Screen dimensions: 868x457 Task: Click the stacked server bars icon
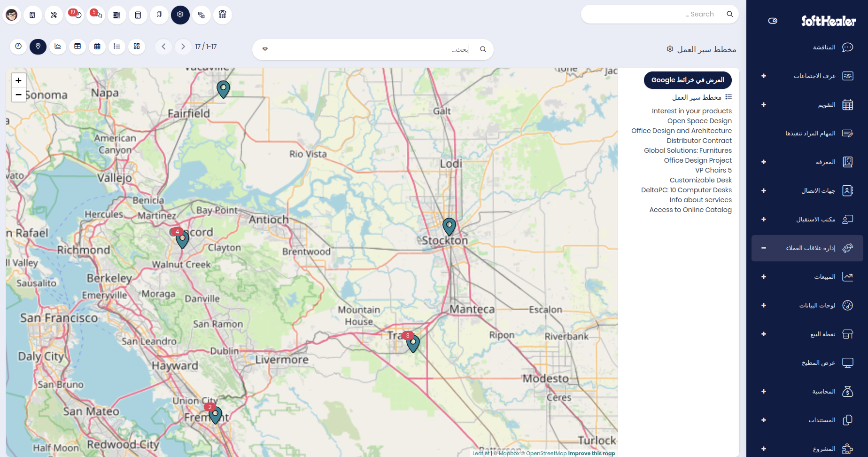[117, 15]
